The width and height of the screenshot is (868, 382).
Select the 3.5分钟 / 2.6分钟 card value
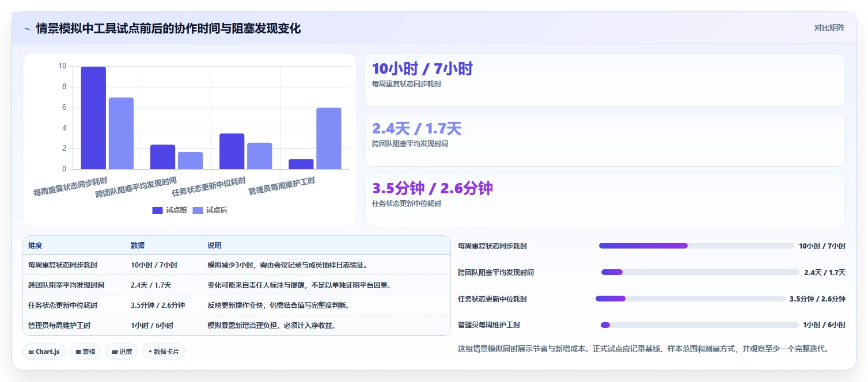pyautogui.click(x=433, y=189)
